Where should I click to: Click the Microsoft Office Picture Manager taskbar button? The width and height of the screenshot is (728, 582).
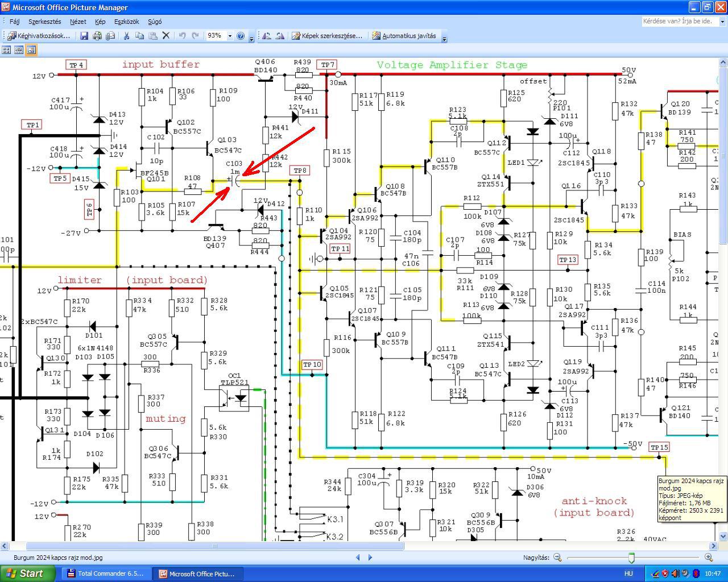[x=197, y=573]
